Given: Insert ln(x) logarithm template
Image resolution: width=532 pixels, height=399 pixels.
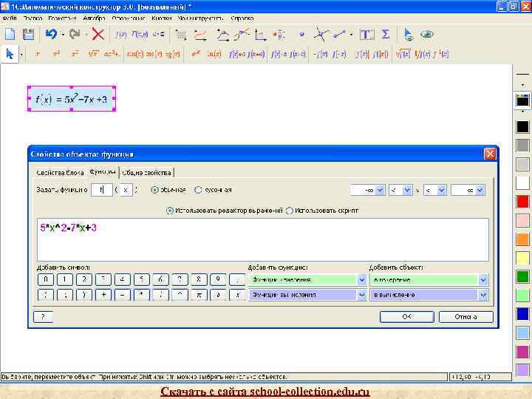Looking at the screenshot, I should pyautogui.click(x=214, y=54).
